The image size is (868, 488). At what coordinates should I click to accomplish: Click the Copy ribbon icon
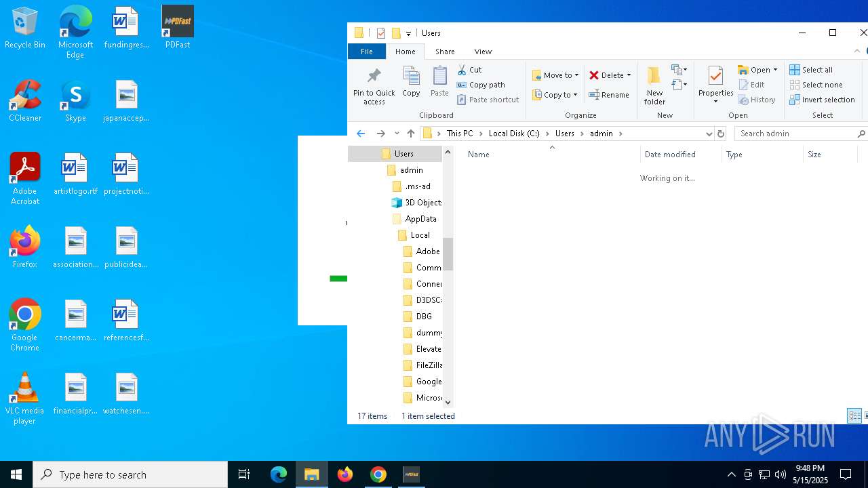(x=411, y=82)
